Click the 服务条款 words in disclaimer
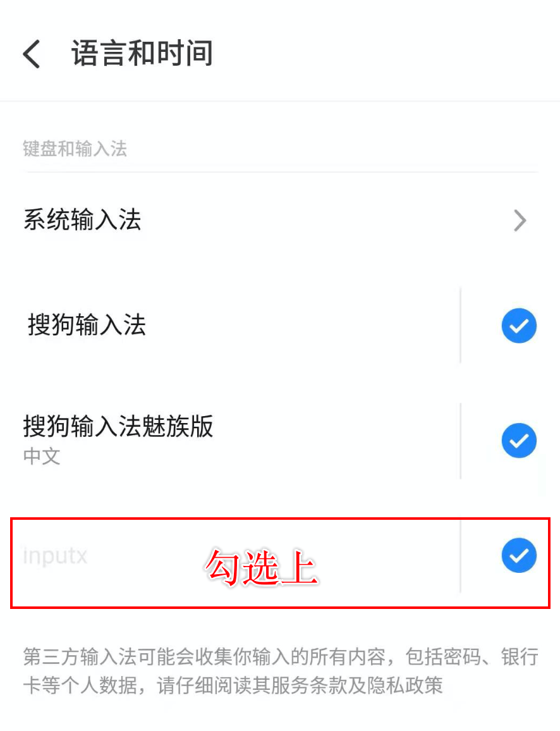The width and height of the screenshot is (560, 731). (x=308, y=685)
